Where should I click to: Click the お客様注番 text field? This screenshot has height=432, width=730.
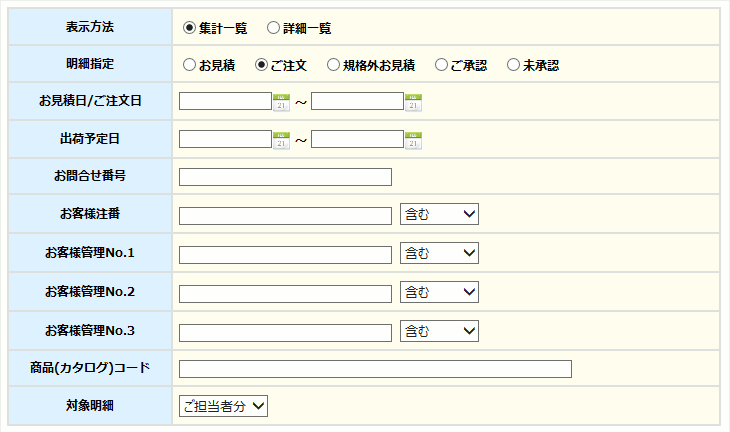pyautogui.click(x=285, y=216)
